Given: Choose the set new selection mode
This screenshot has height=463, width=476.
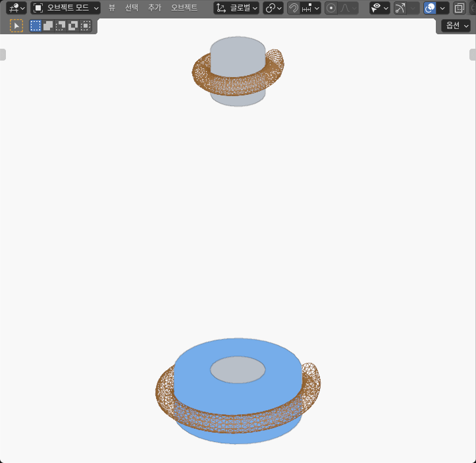Looking at the screenshot, I should pyautogui.click(x=36, y=26).
